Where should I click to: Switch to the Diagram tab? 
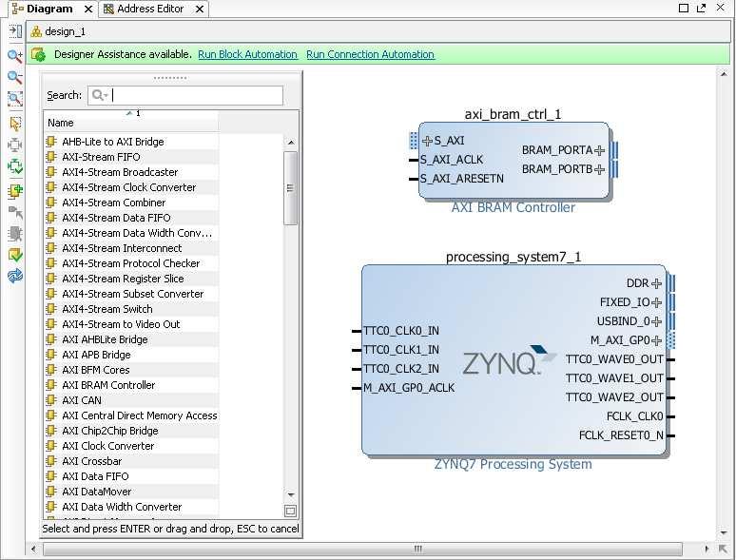(x=49, y=9)
